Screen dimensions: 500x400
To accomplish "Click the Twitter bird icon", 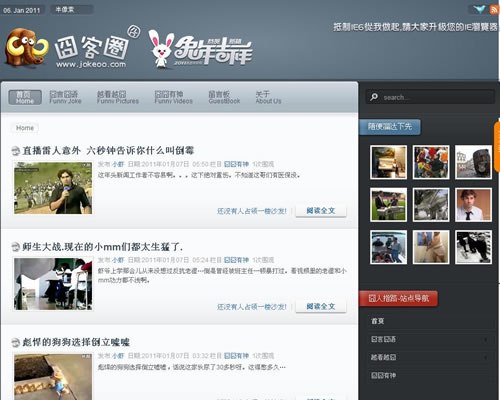I will [479, 9].
